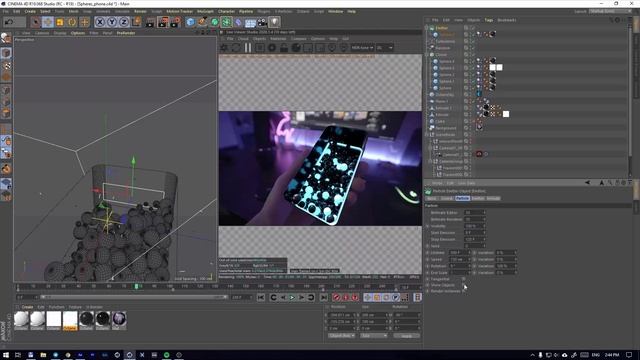Switch to the Emitter attribute tab

click(478, 198)
